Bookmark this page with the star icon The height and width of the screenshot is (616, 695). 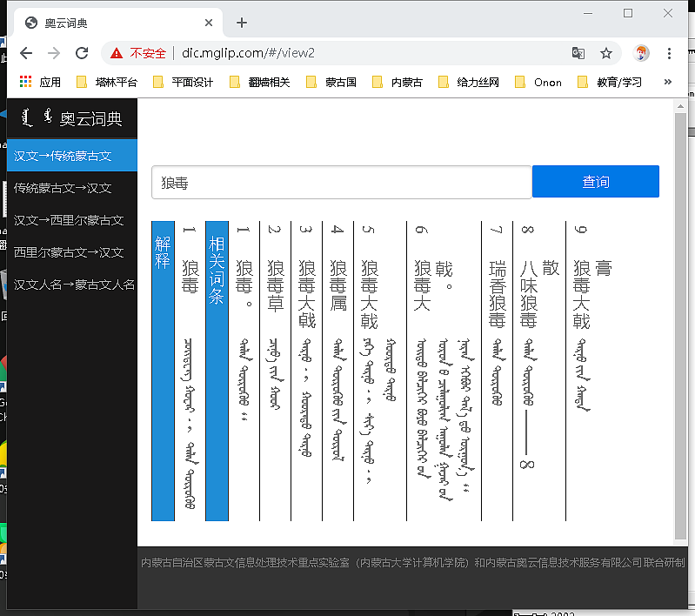pyautogui.click(x=606, y=53)
